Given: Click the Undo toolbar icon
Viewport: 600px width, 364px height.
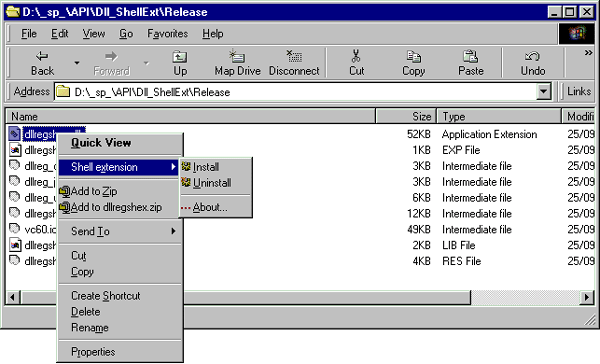Looking at the screenshot, I should [x=532, y=57].
